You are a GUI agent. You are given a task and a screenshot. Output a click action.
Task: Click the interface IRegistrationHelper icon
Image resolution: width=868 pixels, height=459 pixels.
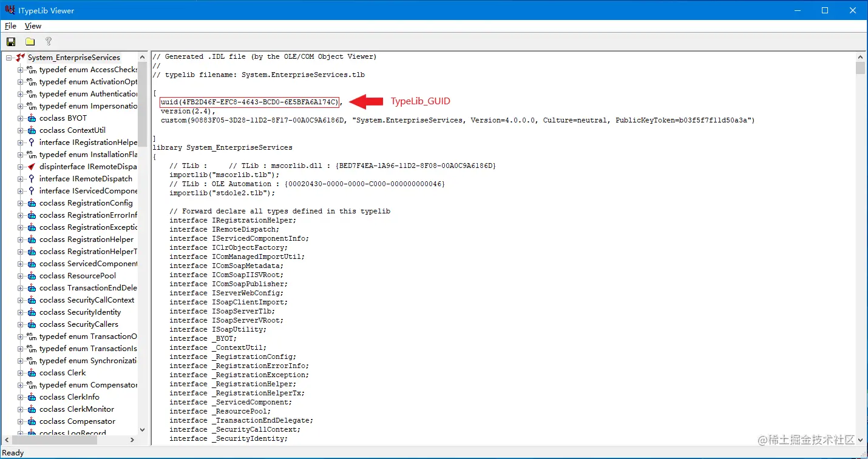[x=32, y=142]
